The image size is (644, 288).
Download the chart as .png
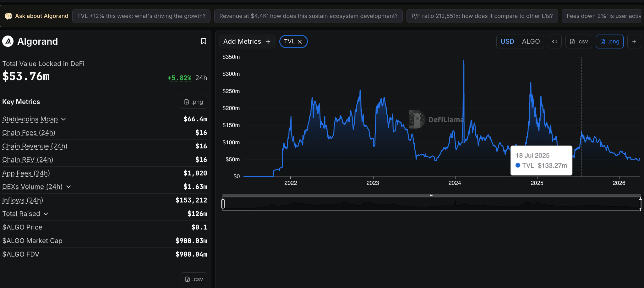(x=609, y=42)
